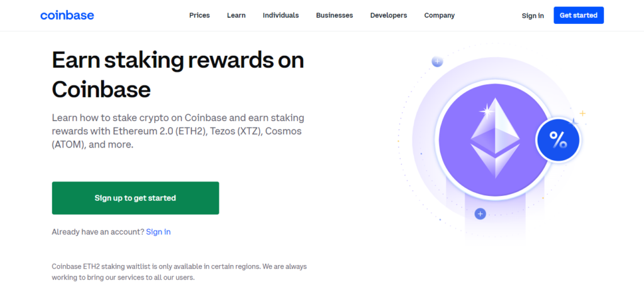This screenshot has height=297, width=644.
Task: Click the blue percent badge icon
Action: [x=558, y=140]
